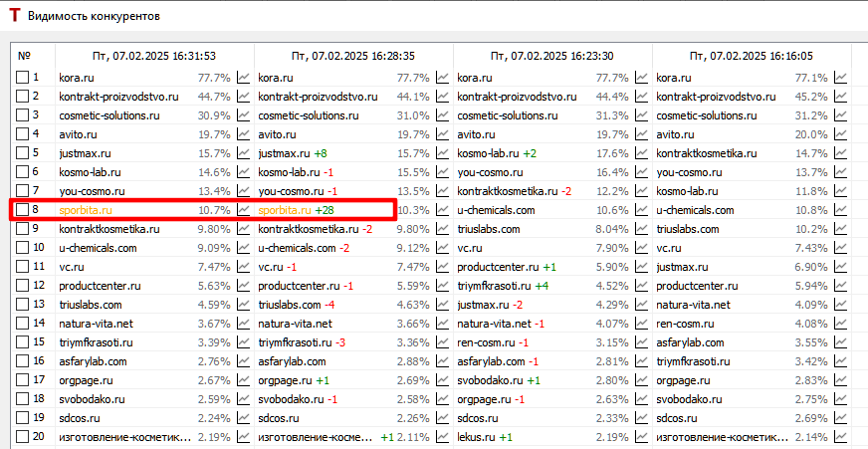Click chart icon for you-cosmo.ru 16.4%
The width and height of the screenshot is (868, 449).
point(642,172)
